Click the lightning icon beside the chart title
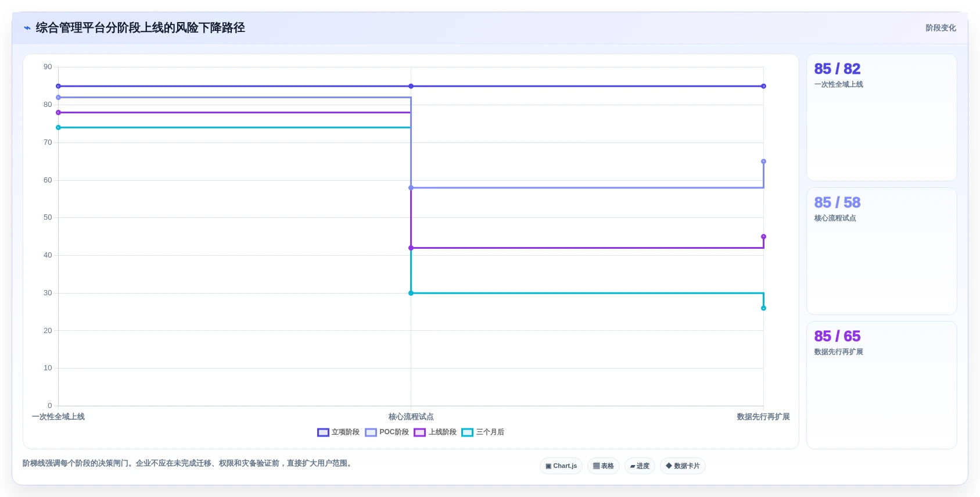The width and height of the screenshot is (980, 497). pyautogui.click(x=27, y=28)
